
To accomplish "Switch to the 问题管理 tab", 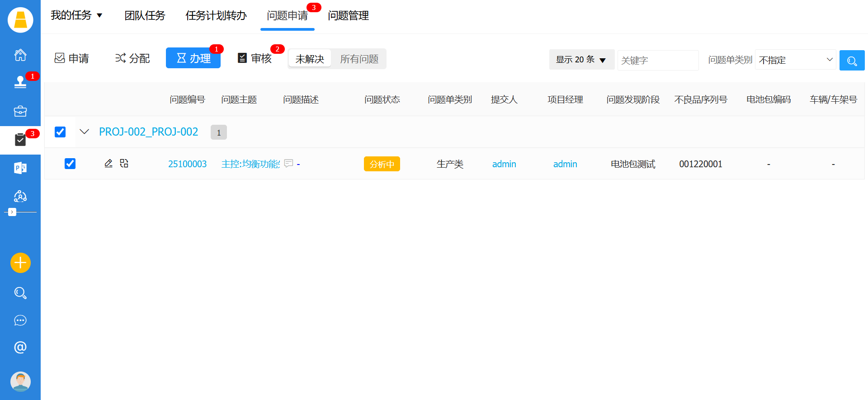I will tap(348, 16).
